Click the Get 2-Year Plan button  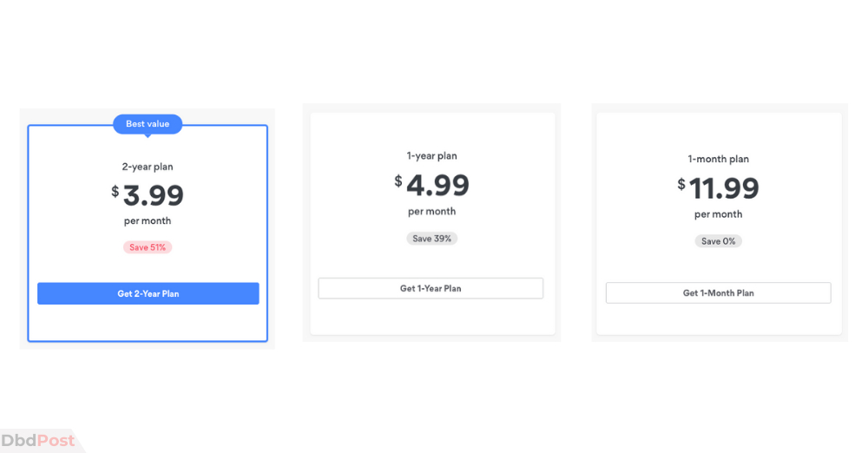148,293
